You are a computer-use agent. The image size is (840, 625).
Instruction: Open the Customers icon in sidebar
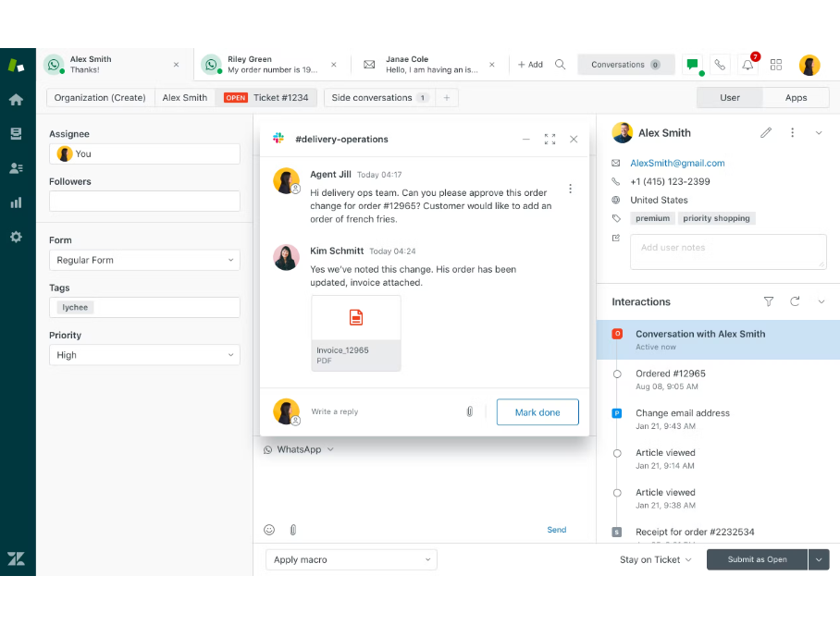point(16,168)
